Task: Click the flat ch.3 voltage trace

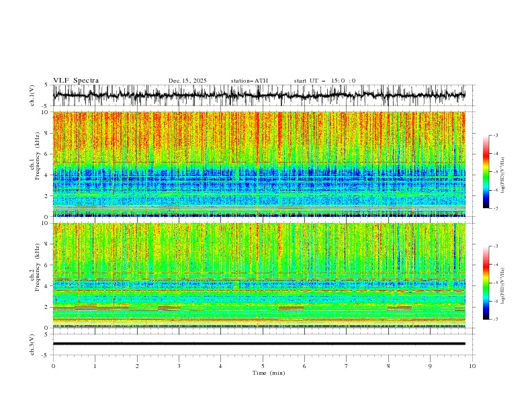Action: click(259, 344)
